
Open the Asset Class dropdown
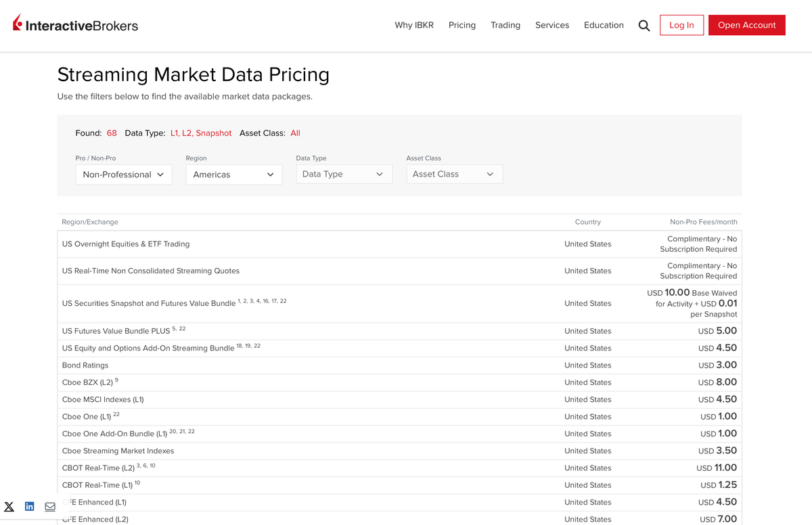(x=455, y=174)
